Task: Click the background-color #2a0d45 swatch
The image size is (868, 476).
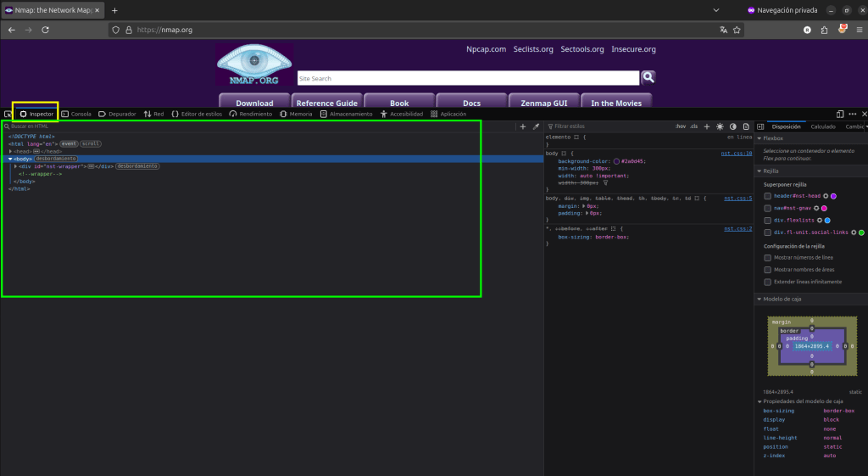Action: point(616,160)
